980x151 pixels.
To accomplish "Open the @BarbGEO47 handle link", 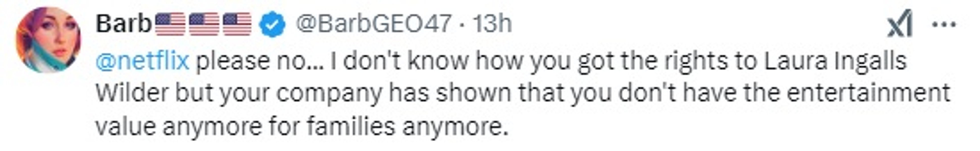I will pos(374,24).
